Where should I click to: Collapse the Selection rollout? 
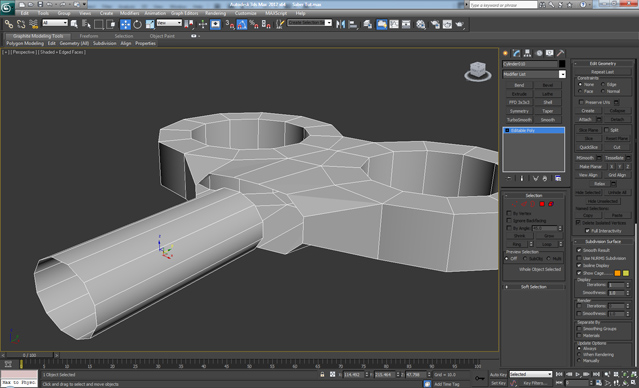[534, 196]
